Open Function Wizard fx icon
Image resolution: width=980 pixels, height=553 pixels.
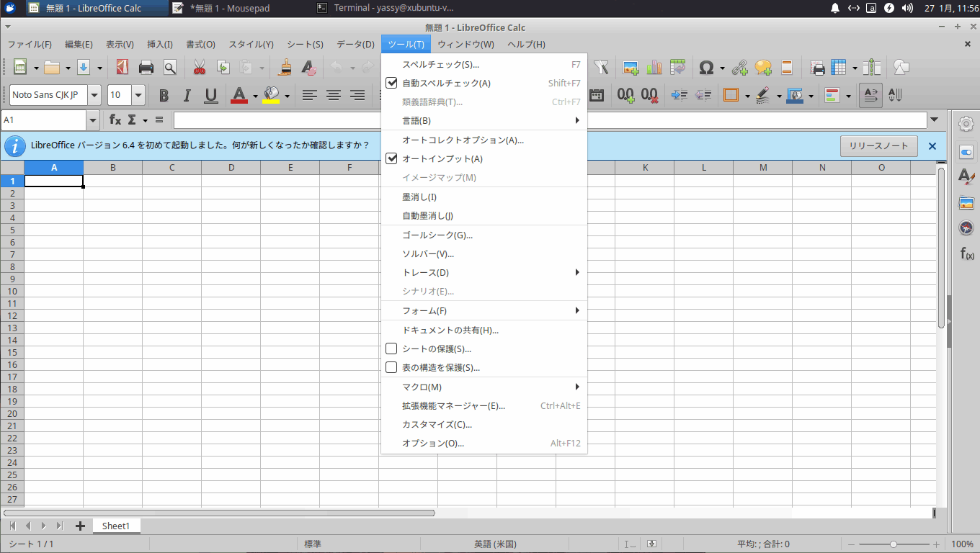click(115, 120)
